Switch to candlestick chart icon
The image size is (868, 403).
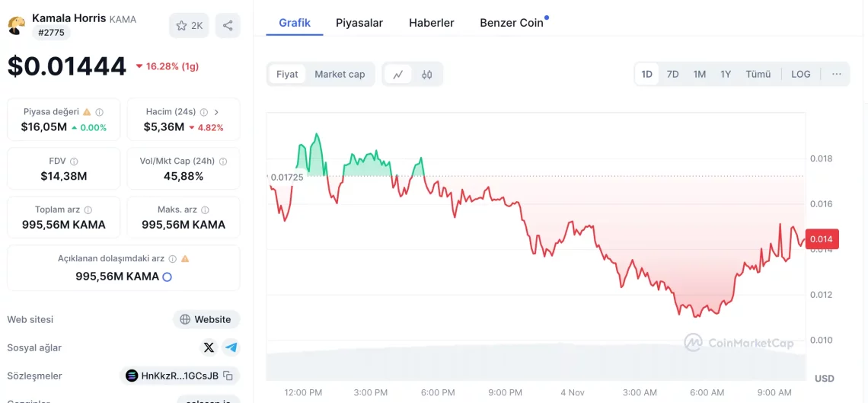coord(426,74)
